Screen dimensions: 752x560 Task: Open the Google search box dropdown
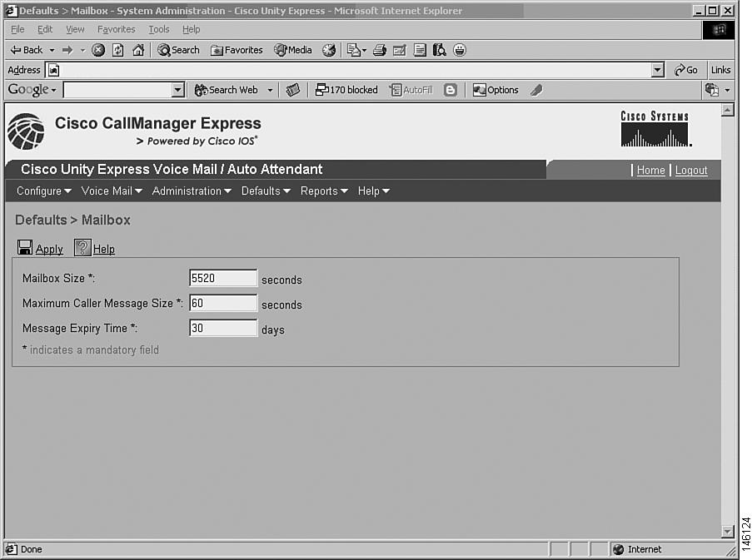click(x=178, y=90)
